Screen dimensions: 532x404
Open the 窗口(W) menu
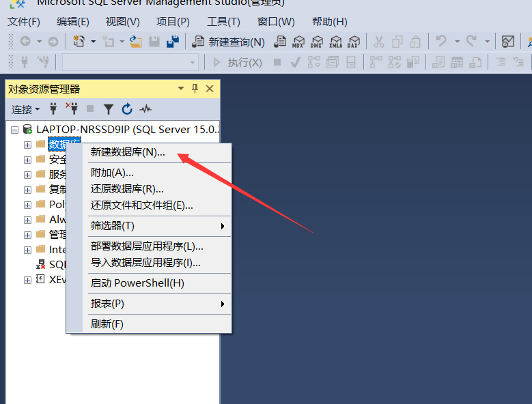tap(276, 22)
